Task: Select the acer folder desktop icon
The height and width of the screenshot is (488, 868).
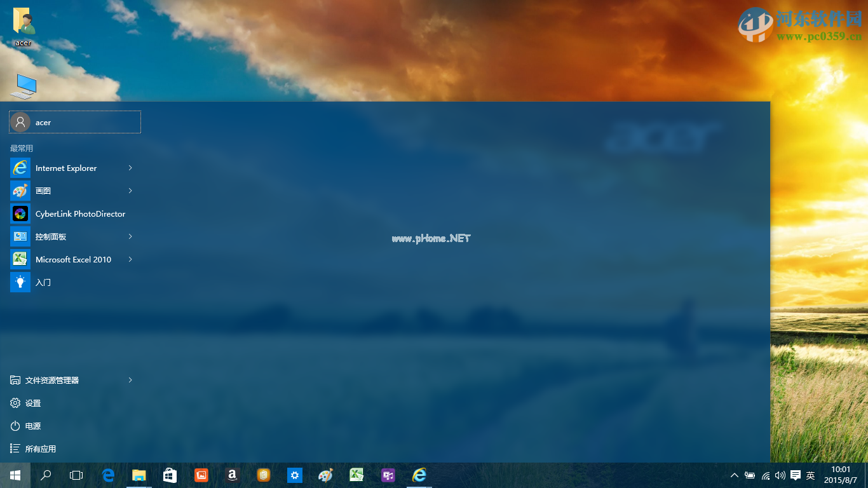Action: 24,27
